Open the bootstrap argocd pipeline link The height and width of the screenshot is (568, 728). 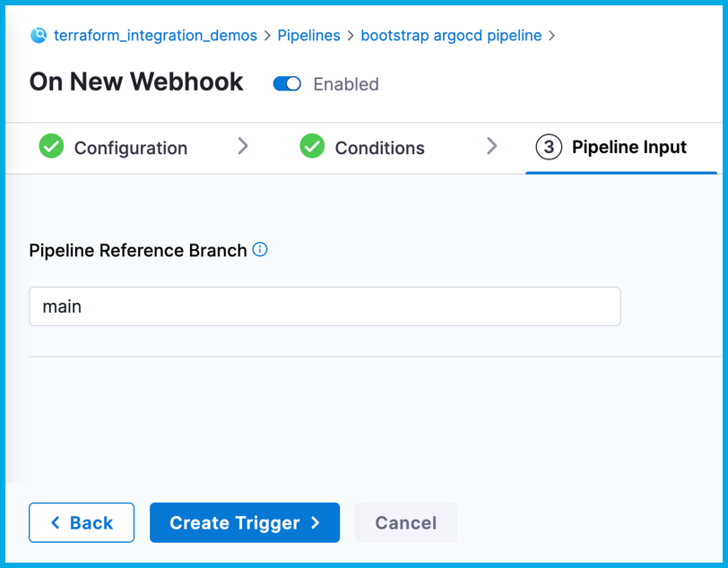[x=451, y=36]
